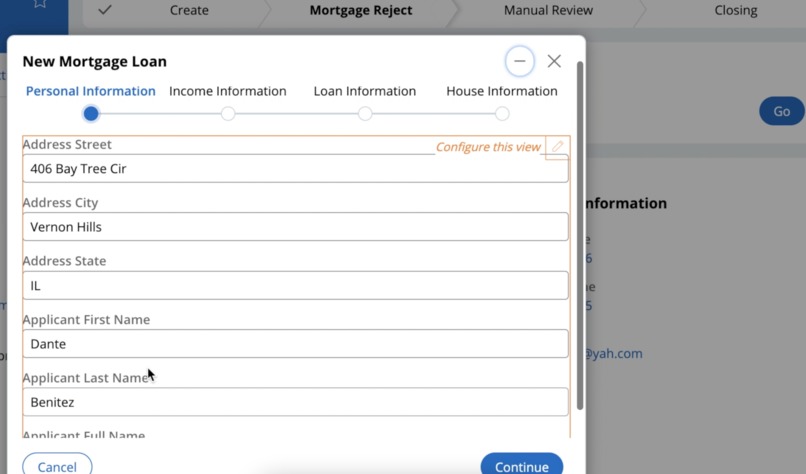
Task: Select the Mortgage Reject stage
Action: [361, 10]
